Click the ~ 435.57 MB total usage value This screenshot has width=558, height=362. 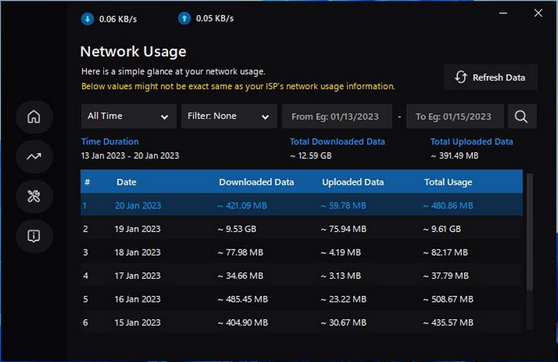click(448, 322)
